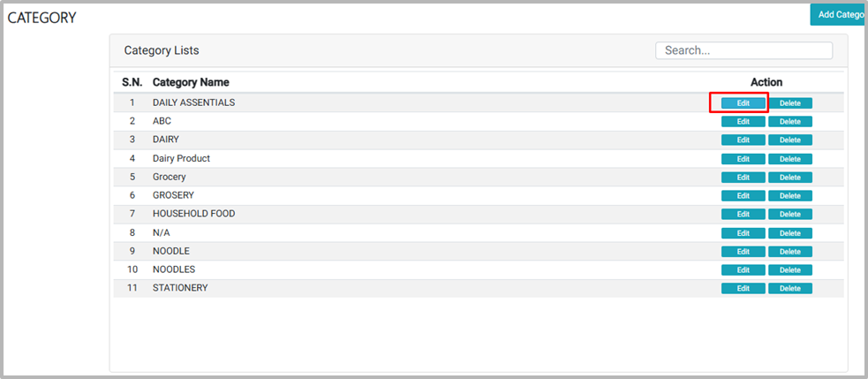
Task: Delete the DAILY ASSENTIALS category
Action: [789, 103]
